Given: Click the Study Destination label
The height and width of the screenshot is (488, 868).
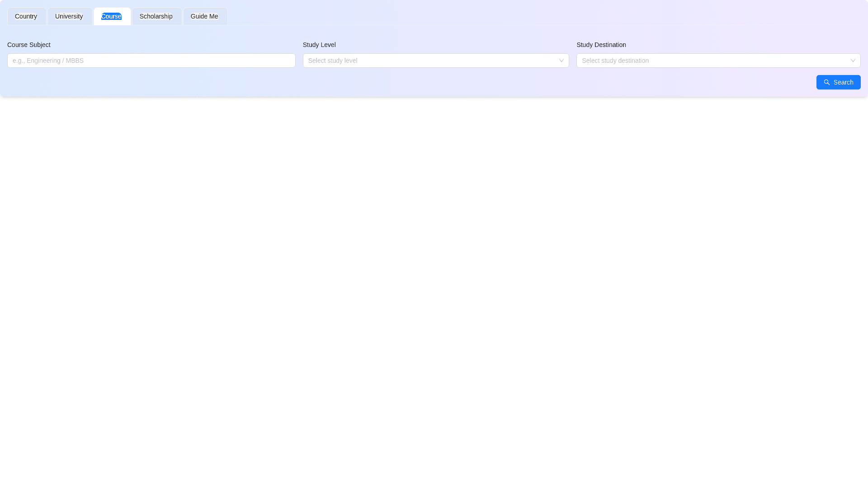Looking at the screenshot, I should point(601,45).
